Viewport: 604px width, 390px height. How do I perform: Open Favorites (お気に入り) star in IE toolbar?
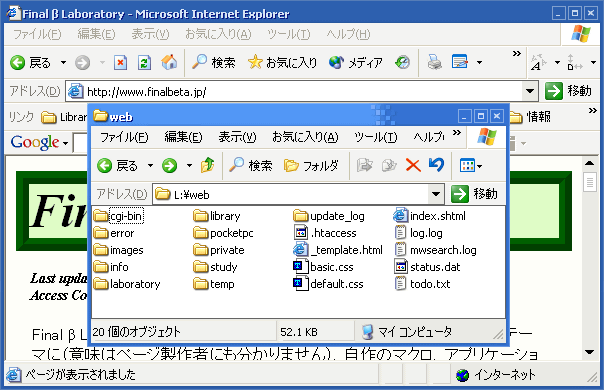[x=282, y=62]
